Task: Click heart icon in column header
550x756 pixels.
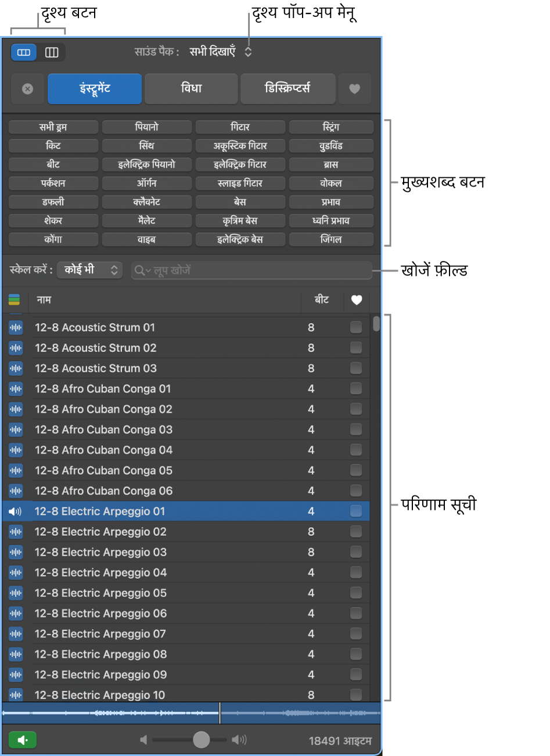Action: point(357,300)
